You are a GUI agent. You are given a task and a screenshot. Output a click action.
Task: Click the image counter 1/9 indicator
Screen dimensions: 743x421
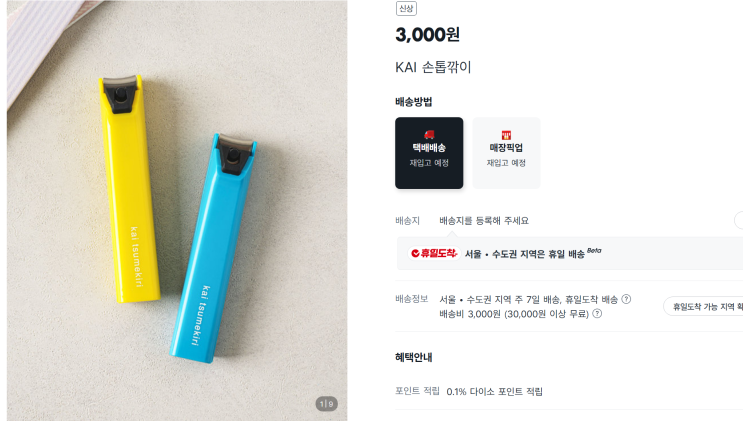coord(326,404)
